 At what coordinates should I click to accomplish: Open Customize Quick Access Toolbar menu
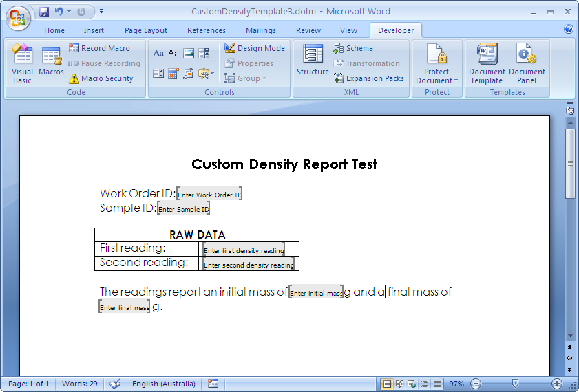tap(102, 12)
